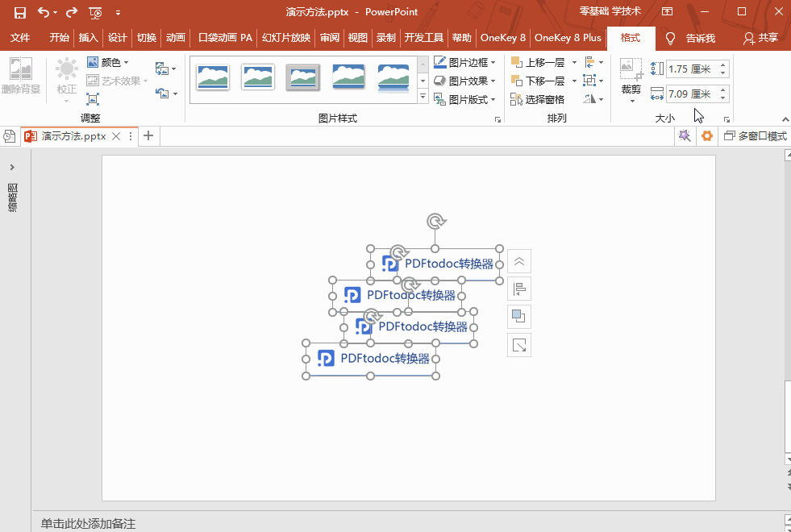
Task: Click the 告诉我 lightbulb search
Action: [690, 39]
